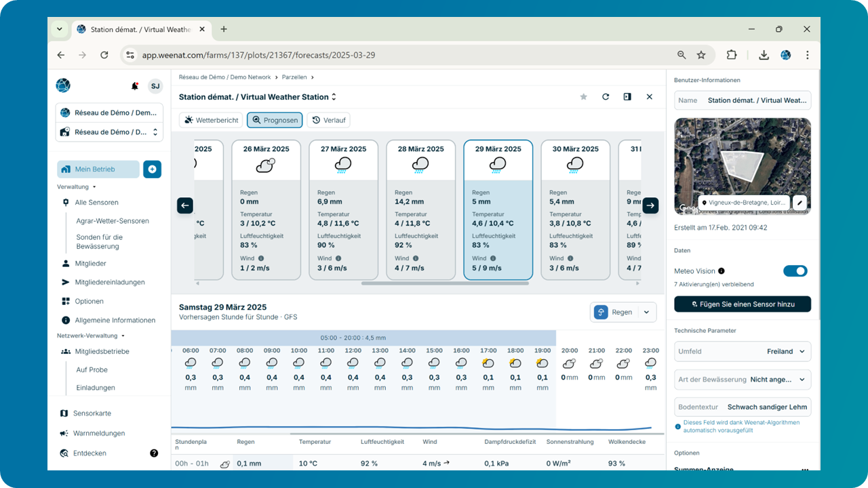Open Allgemeine Informationen
Screen dimensions: 868x488
tap(108, 320)
